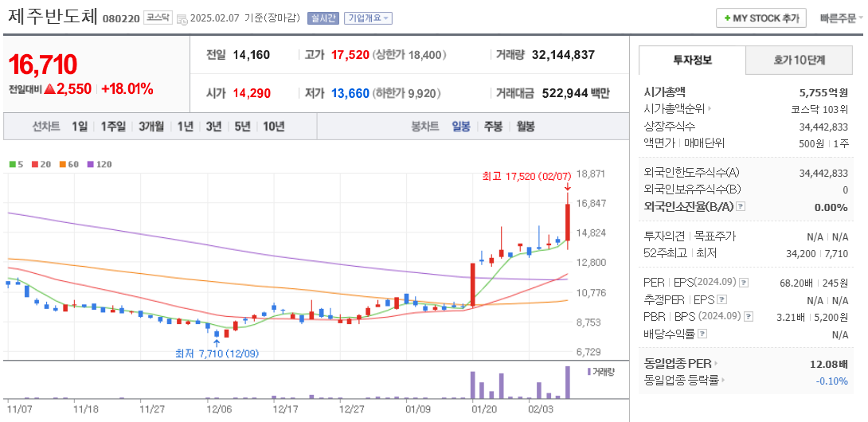The height and width of the screenshot is (422, 868).
Task: Click the 최저 7,710 (12/09) chart marker
Action: click(217, 353)
